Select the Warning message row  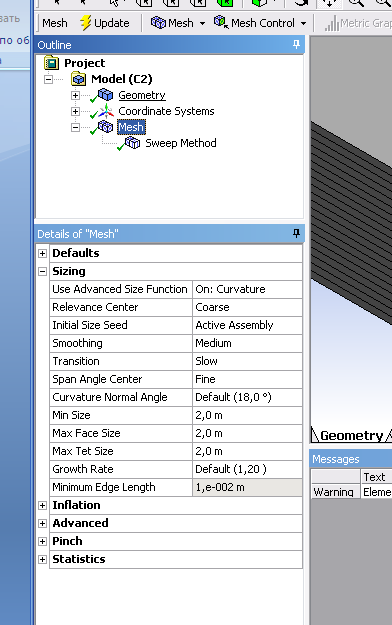click(x=352, y=492)
